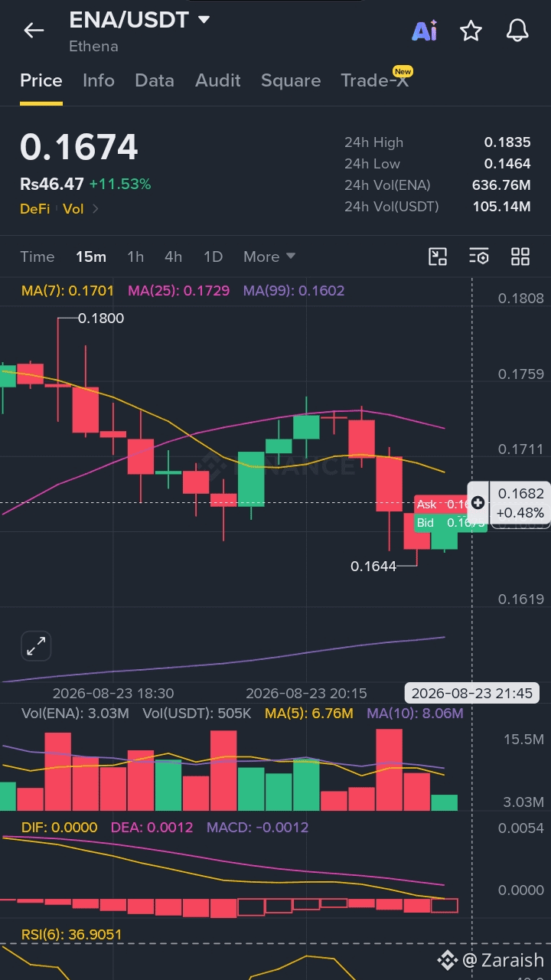Tap the MA(99): 0.1602 indicator label
This screenshot has width=551, height=980.
(x=294, y=291)
